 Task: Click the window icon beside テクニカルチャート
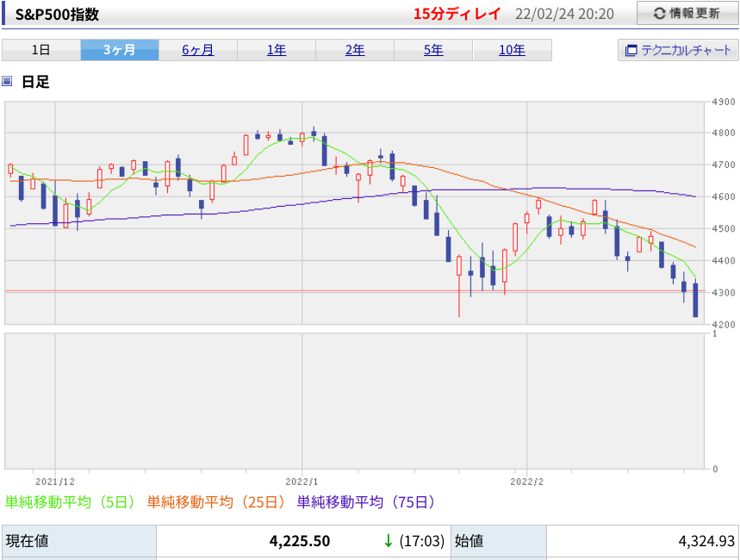(x=631, y=51)
